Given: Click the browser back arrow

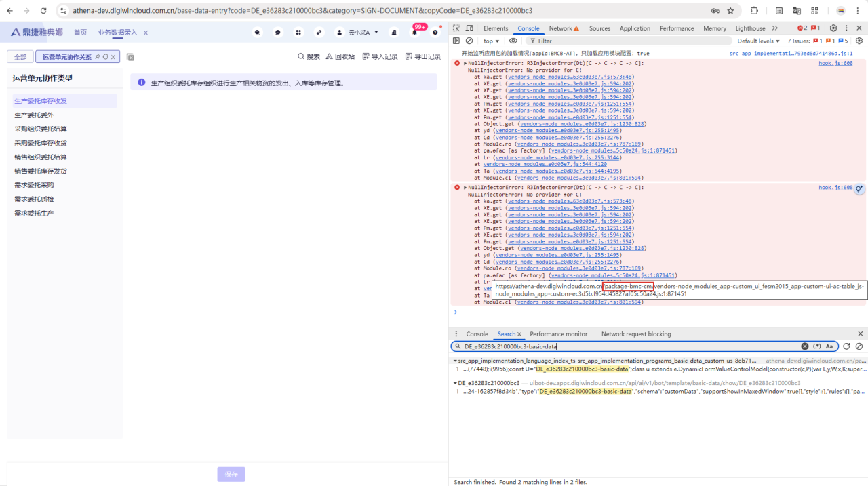Looking at the screenshot, I should pos(9,11).
